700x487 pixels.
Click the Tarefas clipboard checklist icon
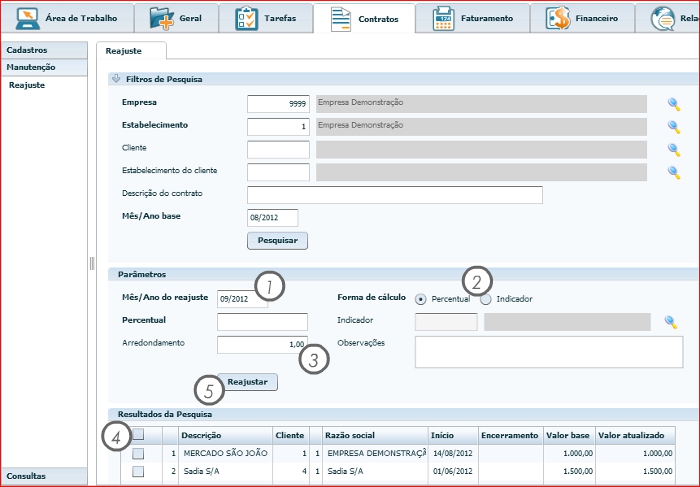pyautogui.click(x=246, y=18)
